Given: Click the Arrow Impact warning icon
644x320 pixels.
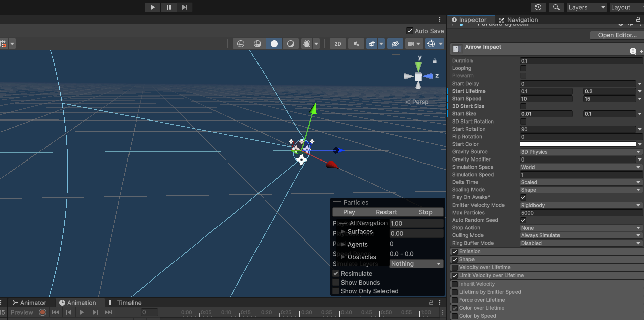Looking at the screenshot, I should coord(633,51).
